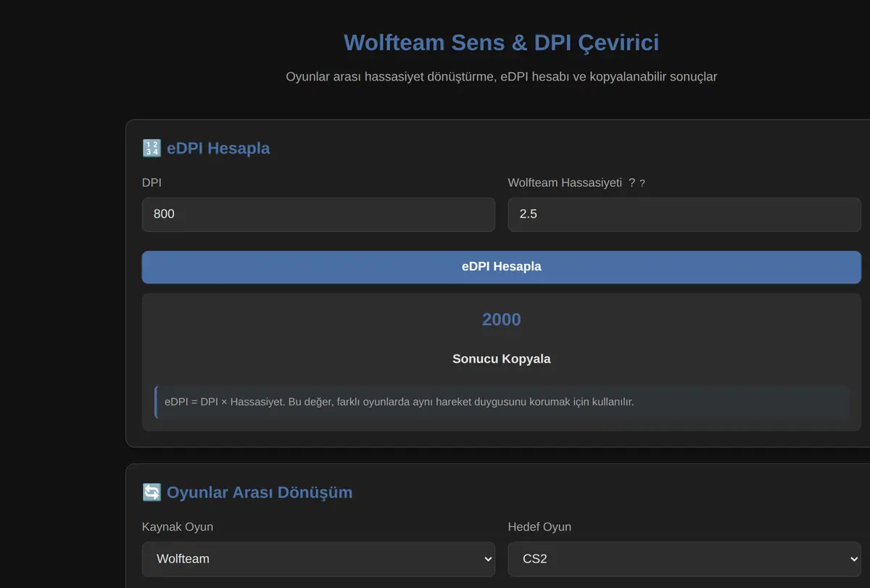Screen dimensions: 870x588
Task: Click Sonucu Kopyala to copy result
Action: click(x=501, y=359)
